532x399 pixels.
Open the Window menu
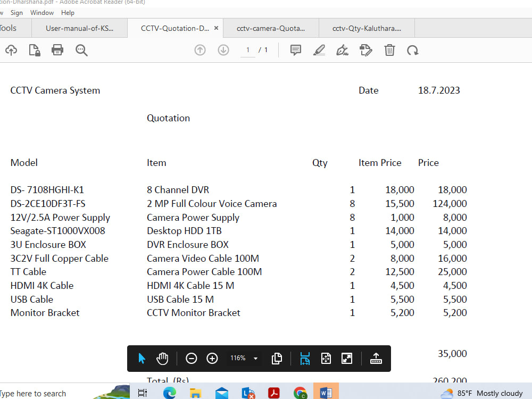pyautogui.click(x=42, y=13)
